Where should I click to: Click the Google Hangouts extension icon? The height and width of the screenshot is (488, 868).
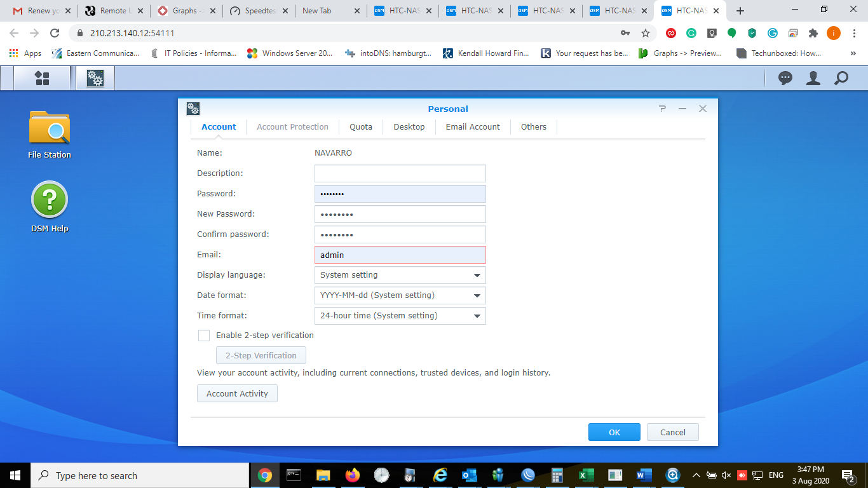732,33
